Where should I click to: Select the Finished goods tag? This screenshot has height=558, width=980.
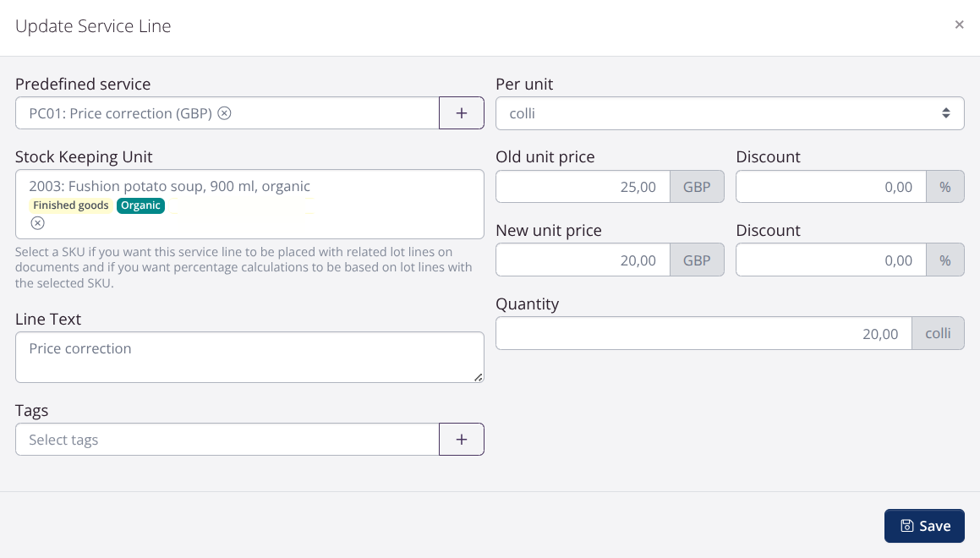click(70, 205)
